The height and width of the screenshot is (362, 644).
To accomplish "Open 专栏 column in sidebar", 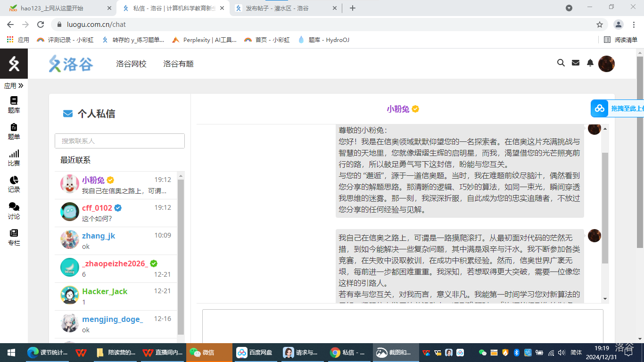I will [14, 237].
